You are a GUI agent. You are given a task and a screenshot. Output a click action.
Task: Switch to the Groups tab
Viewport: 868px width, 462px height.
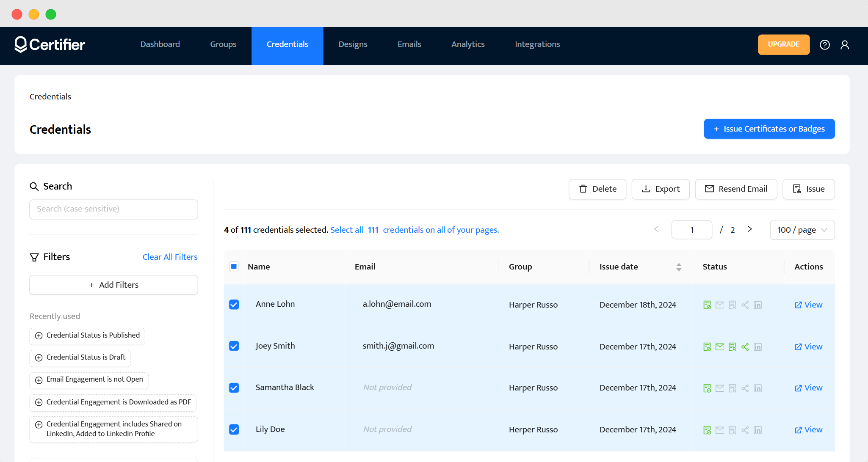pos(223,44)
